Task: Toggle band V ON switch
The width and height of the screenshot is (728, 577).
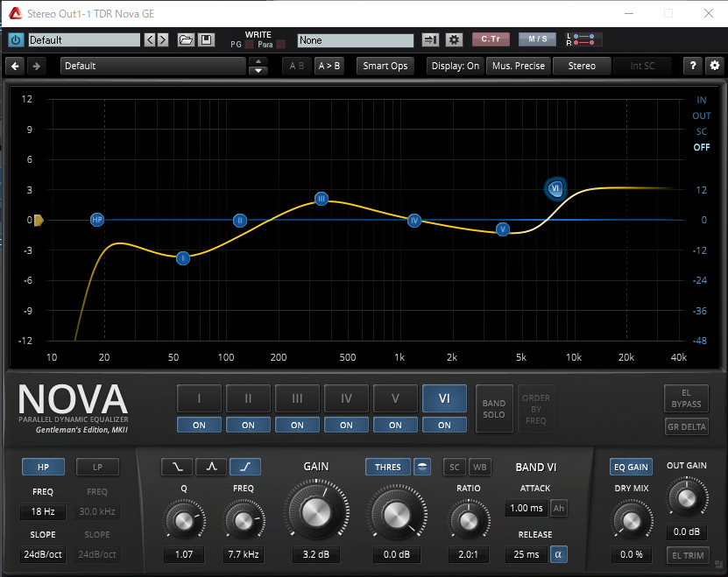Action: 396,425
